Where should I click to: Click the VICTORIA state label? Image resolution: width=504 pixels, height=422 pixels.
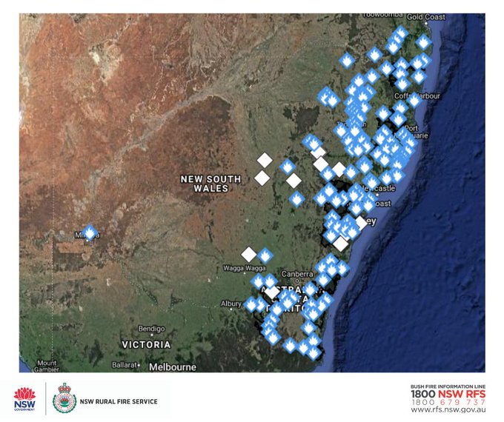(146, 344)
